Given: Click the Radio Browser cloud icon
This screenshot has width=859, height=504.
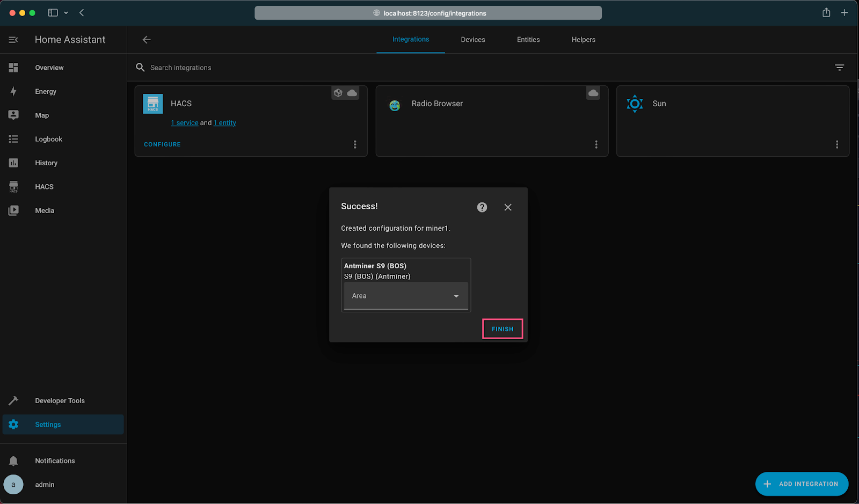Looking at the screenshot, I should [x=593, y=93].
